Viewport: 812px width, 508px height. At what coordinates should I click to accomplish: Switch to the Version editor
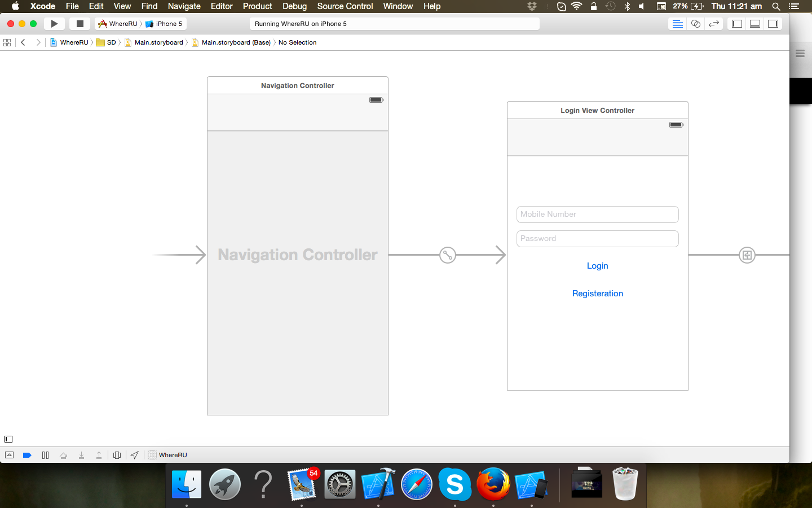714,24
